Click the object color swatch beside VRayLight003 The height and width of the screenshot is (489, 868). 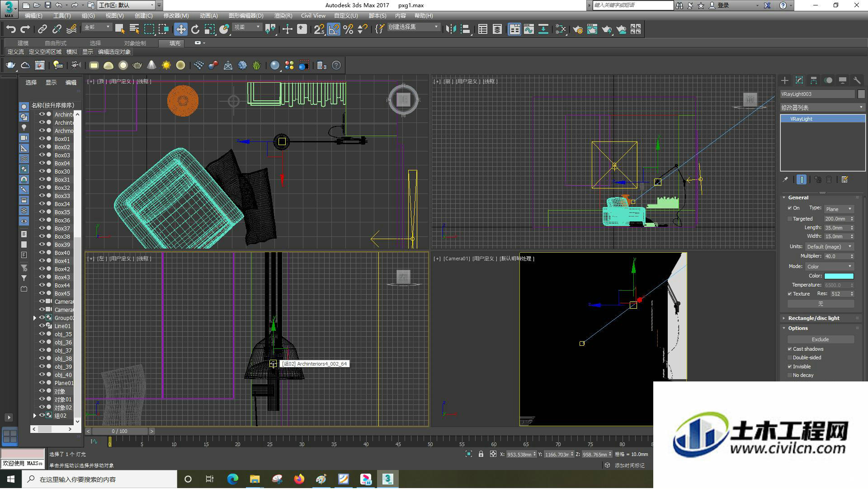(861, 94)
